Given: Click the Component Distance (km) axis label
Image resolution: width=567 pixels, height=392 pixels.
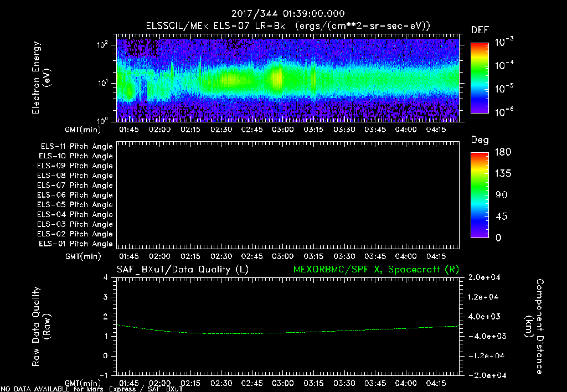Looking at the screenshot, I should [x=534, y=327].
